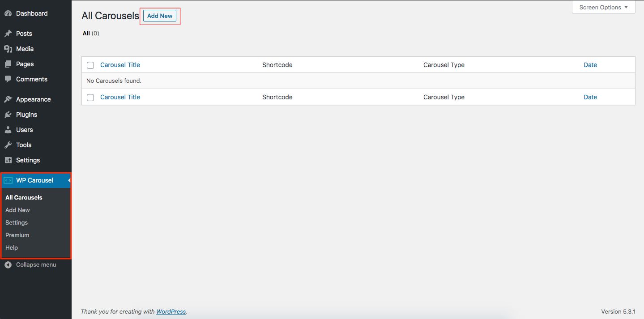The width and height of the screenshot is (644, 319).
Task: Open the Comments menu
Action: pos(32,79)
